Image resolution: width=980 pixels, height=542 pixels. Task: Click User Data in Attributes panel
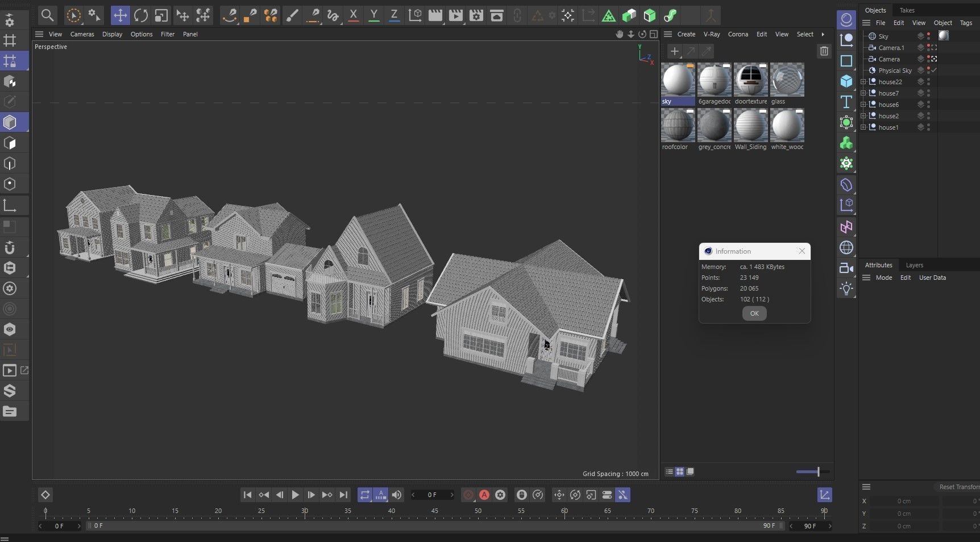coord(932,278)
